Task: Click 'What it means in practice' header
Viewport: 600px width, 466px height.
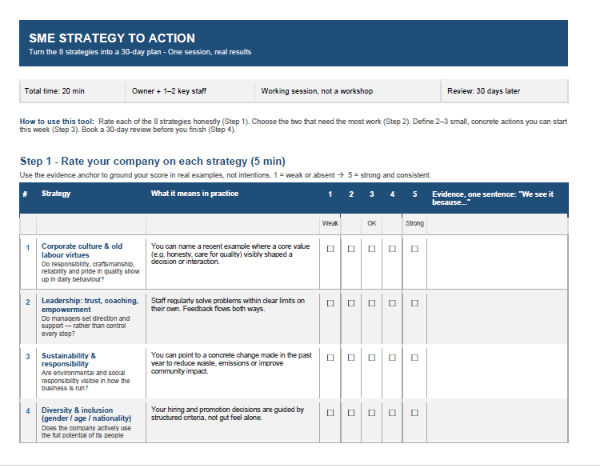Action: 194,194
